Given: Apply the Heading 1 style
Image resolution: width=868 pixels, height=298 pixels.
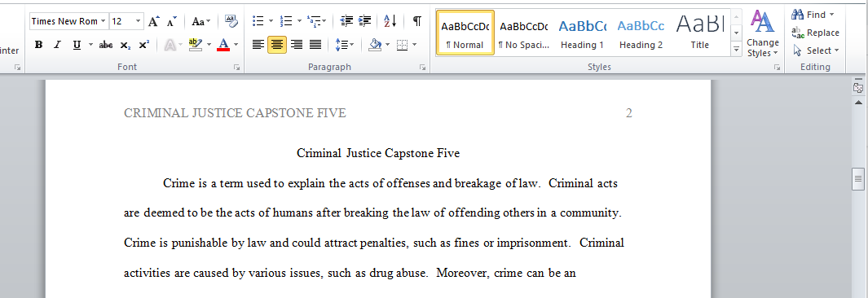Looking at the screenshot, I should [583, 33].
